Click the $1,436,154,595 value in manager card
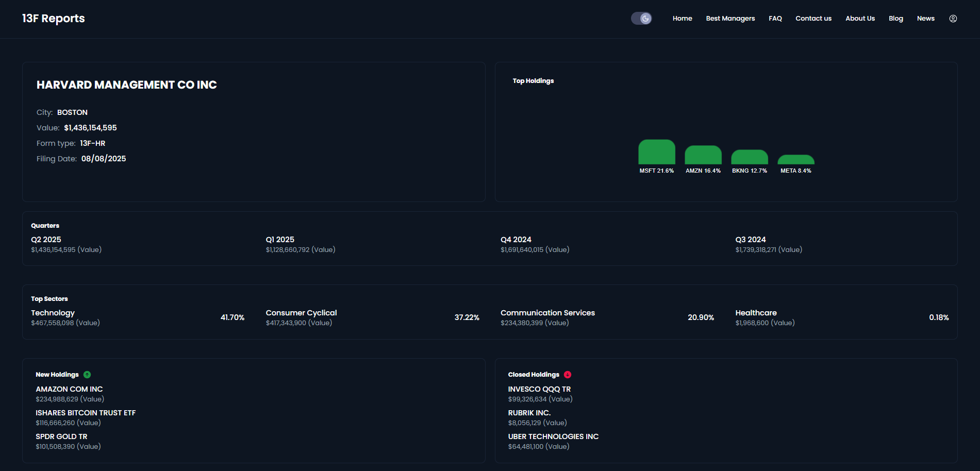The image size is (980, 471). [90, 128]
